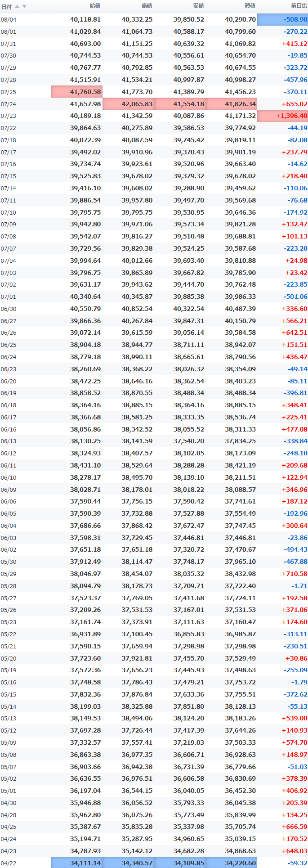Click the closing price 38,128.13

coord(240,706)
